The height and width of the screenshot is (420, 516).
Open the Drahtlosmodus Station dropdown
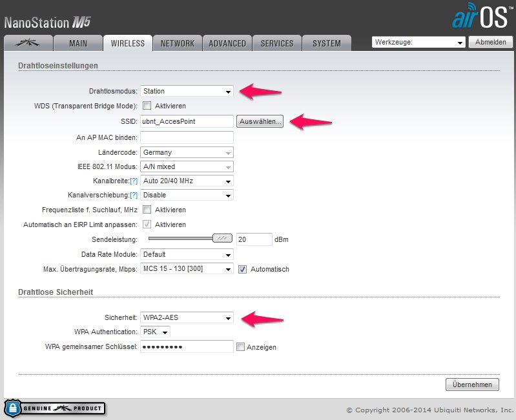pos(187,91)
